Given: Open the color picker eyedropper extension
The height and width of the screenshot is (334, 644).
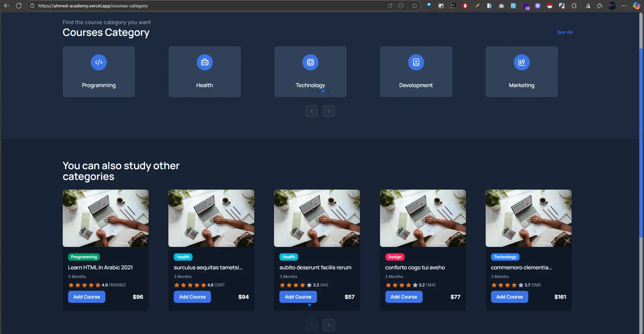Looking at the screenshot, I should [477, 6].
